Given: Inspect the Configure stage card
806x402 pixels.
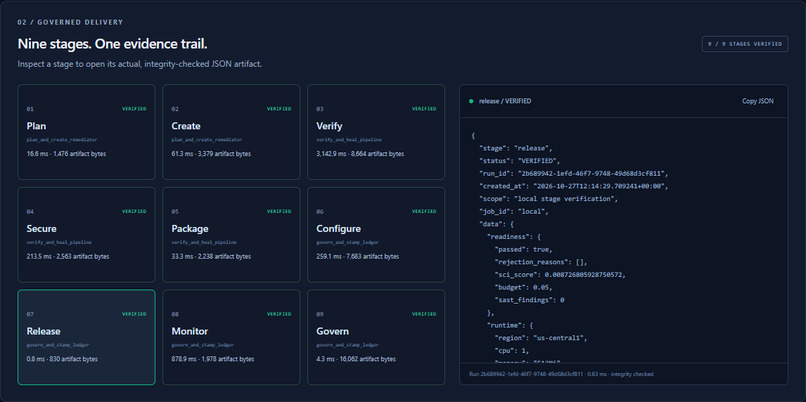Looking at the screenshot, I should [376, 235].
